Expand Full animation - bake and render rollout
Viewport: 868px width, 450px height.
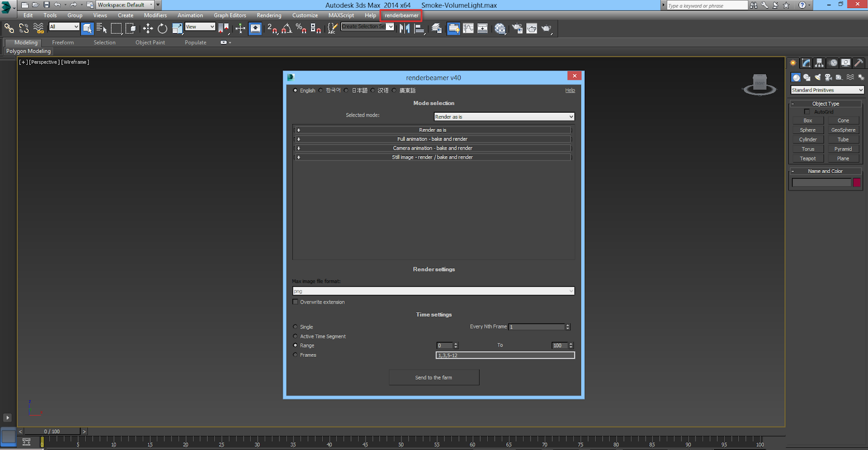[x=432, y=139]
